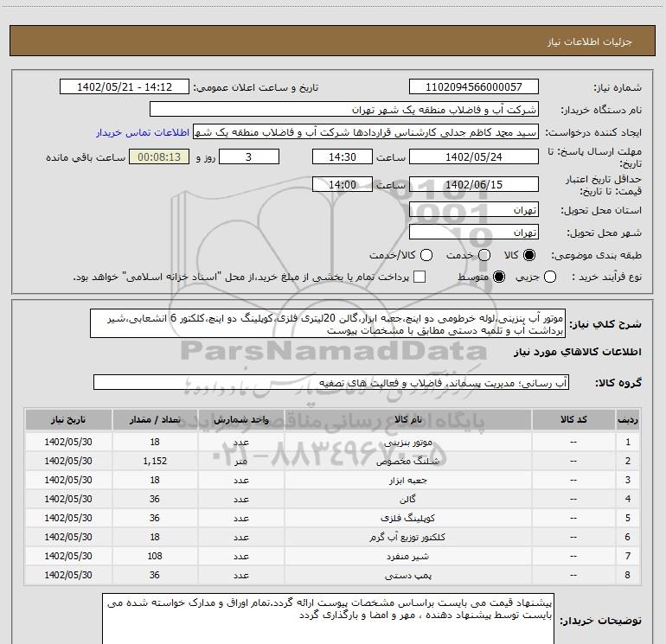Click the نام کالا column header
The height and width of the screenshot is (644, 666).
(407, 419)
